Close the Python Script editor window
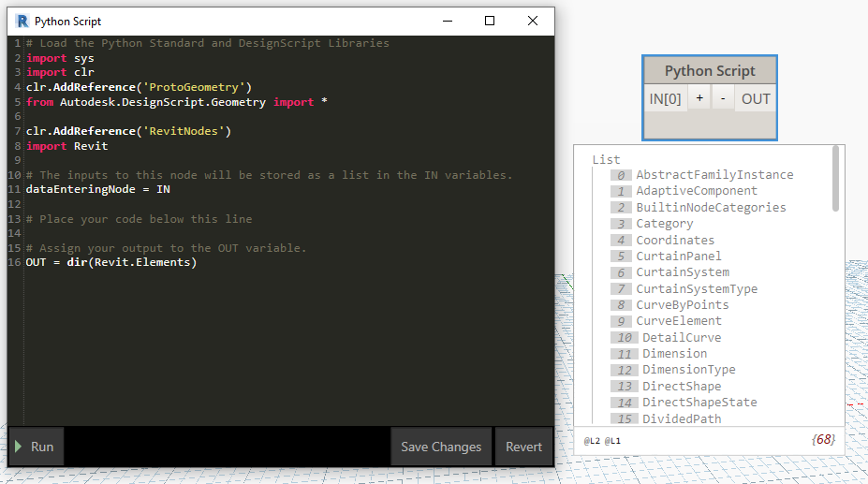 click(533, 21)
